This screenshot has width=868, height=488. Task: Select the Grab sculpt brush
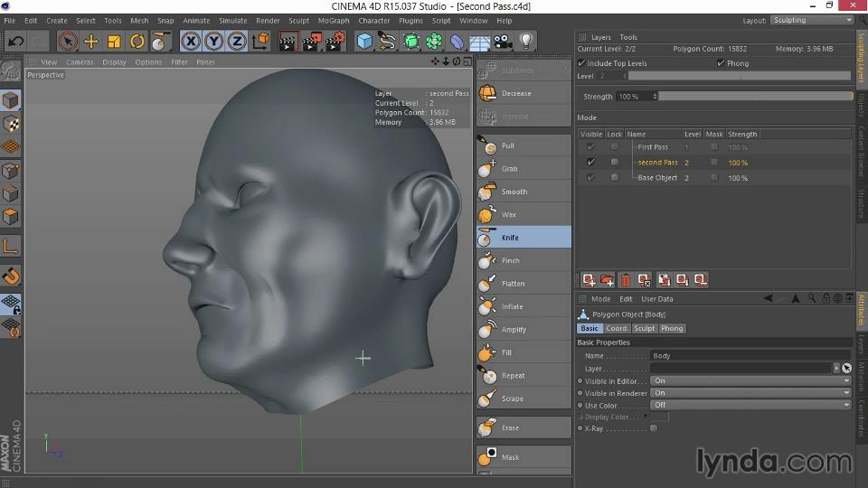tap(508, 169)
